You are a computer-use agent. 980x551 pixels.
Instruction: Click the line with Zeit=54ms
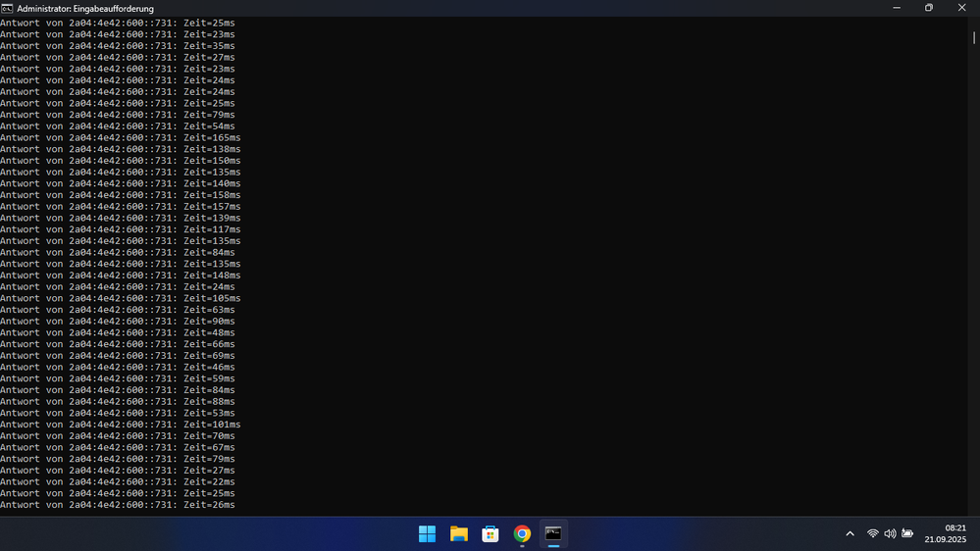pyautogui.click(x=118, y=126)
